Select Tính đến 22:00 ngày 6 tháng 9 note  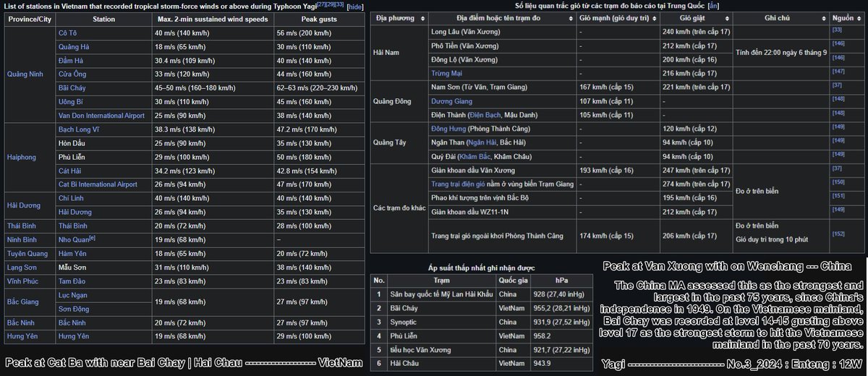pyautogui.click(x=781, y=53)
